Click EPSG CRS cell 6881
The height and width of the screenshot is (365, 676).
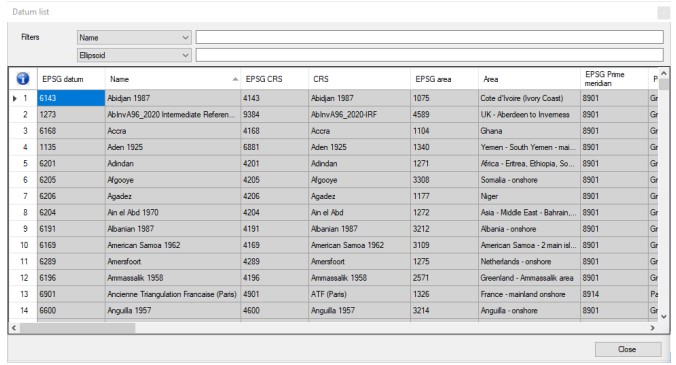coord(275,147)
